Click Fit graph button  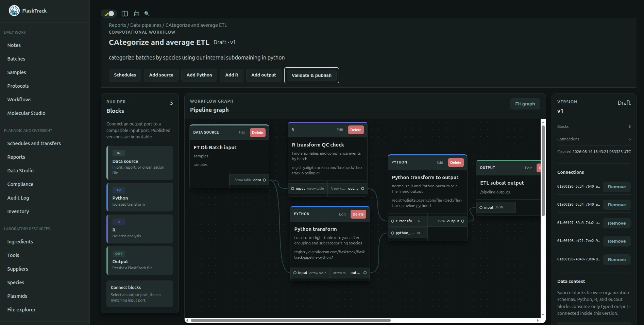coord(525,104)
